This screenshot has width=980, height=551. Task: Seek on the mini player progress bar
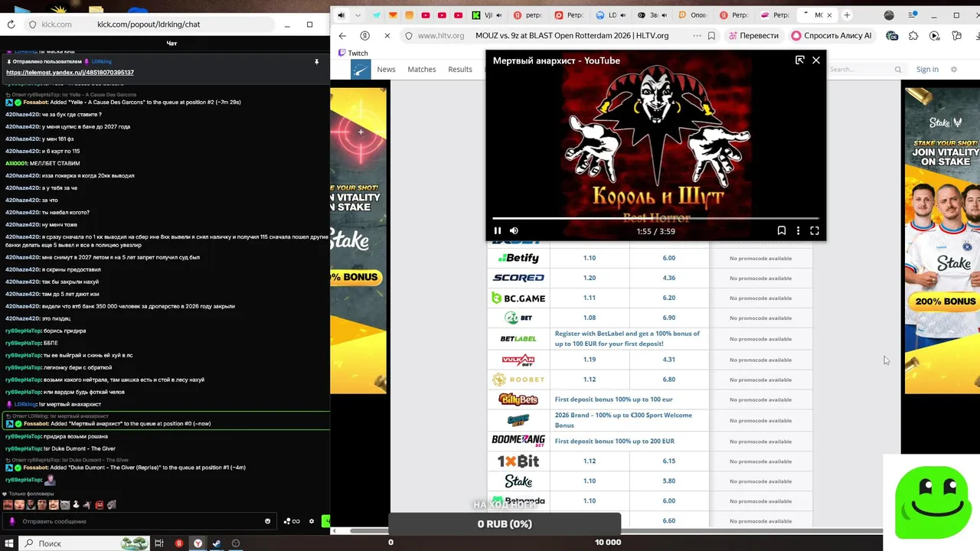655,218
